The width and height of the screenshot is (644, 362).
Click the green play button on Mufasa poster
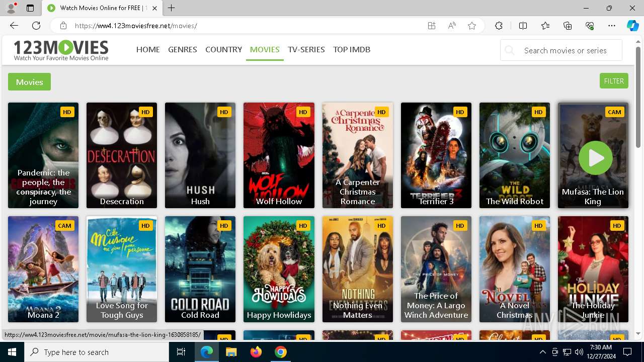click(595, 158)
